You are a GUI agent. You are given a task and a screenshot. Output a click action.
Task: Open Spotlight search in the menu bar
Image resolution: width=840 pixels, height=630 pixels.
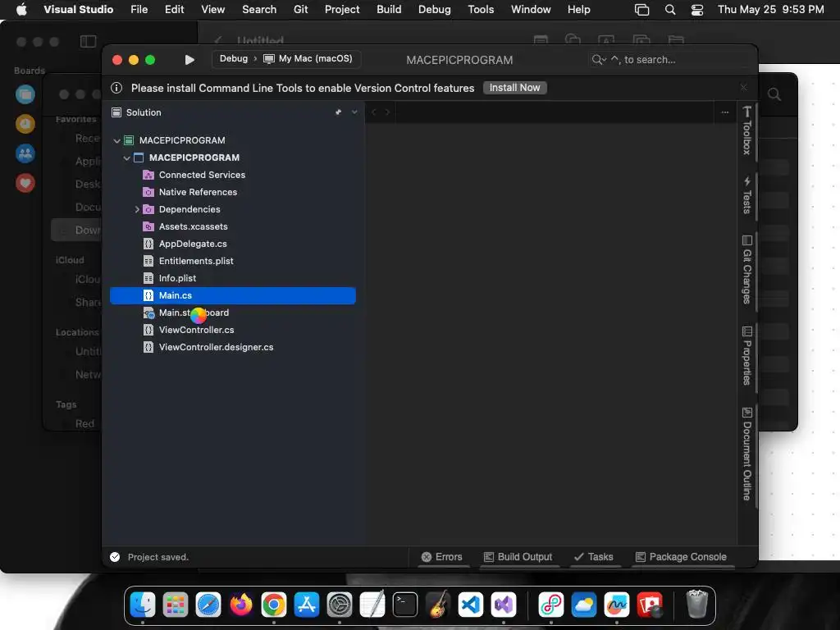click(x=670, y=10)
